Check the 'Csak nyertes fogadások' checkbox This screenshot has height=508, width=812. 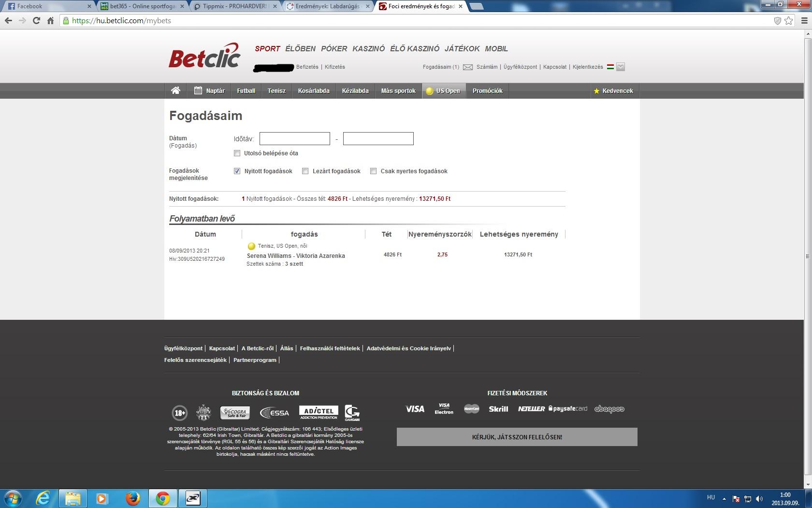click(373, 171)
